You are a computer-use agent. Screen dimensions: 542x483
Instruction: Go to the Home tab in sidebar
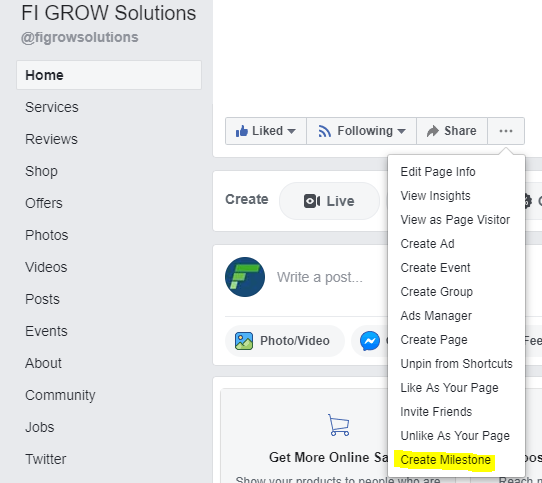coord(109,75)
